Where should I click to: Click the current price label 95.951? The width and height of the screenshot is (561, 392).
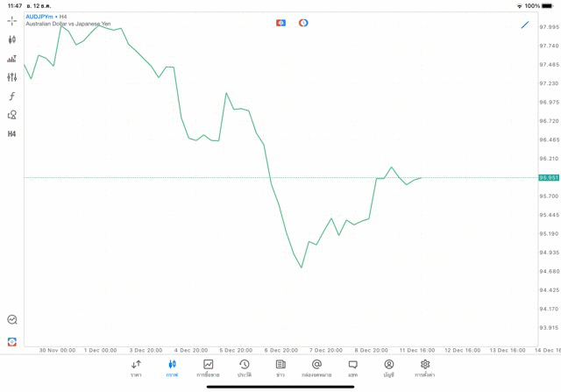coord(549,177)
